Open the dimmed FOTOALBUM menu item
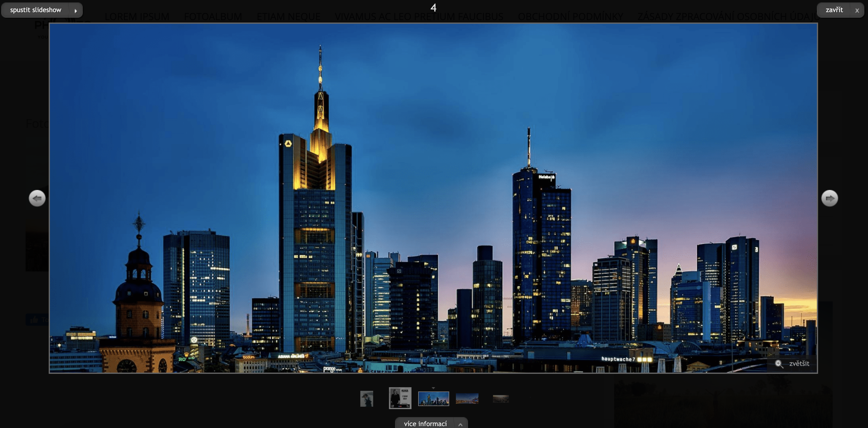This screenshot has width=868, height=428. (213, 16)
